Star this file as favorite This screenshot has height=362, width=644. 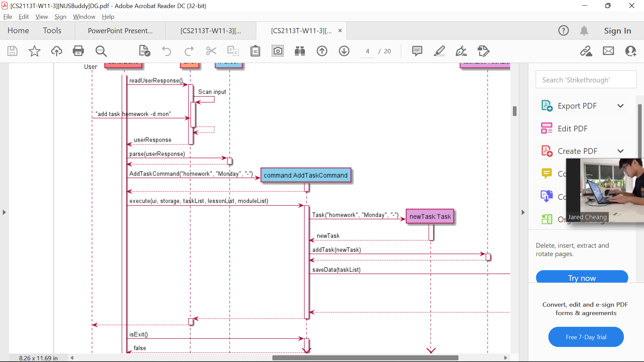[x=34, y=51]
